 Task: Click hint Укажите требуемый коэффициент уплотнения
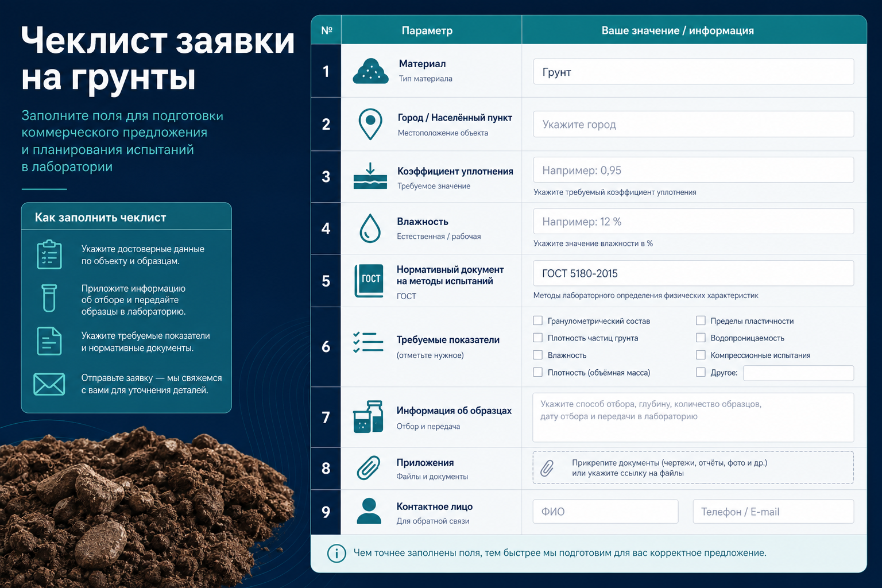(614, 192)
